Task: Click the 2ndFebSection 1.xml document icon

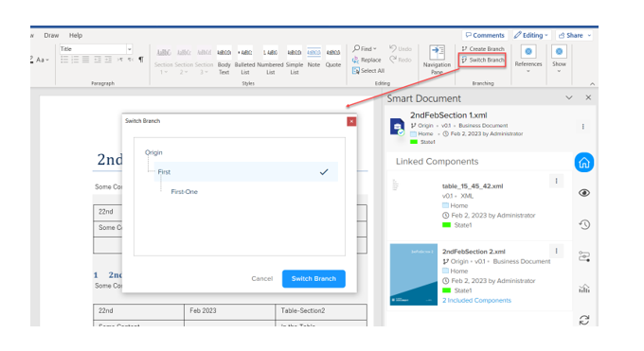Action: 397,127
